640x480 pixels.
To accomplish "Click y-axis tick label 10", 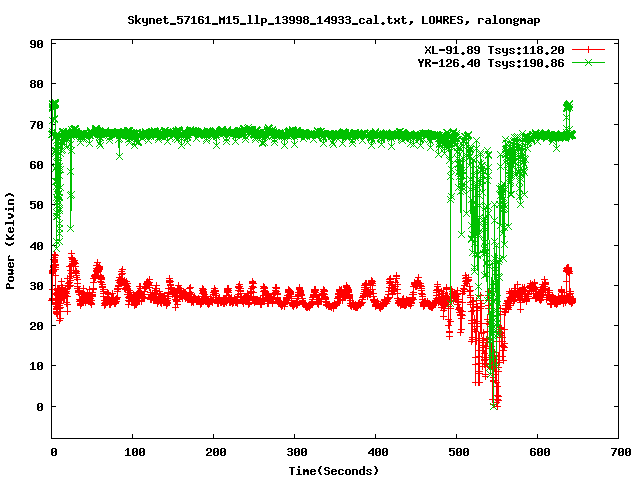I will pos(36,367).
